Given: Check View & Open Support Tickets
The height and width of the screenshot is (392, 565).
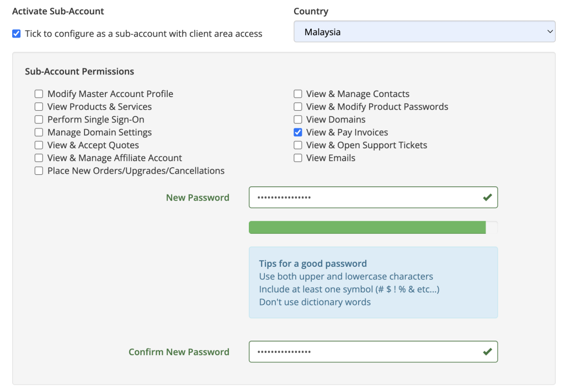Looking at the screenshot, I should 297,145.
